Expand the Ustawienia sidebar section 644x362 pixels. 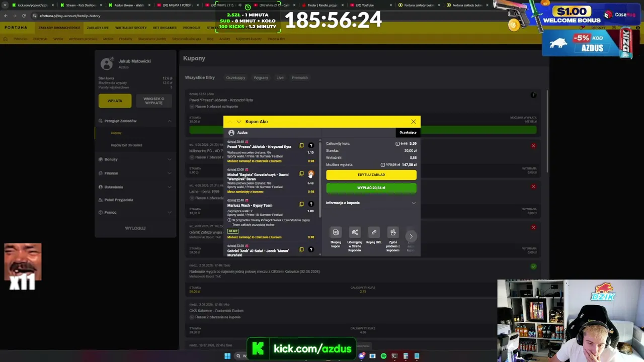[x=135, y=187]
